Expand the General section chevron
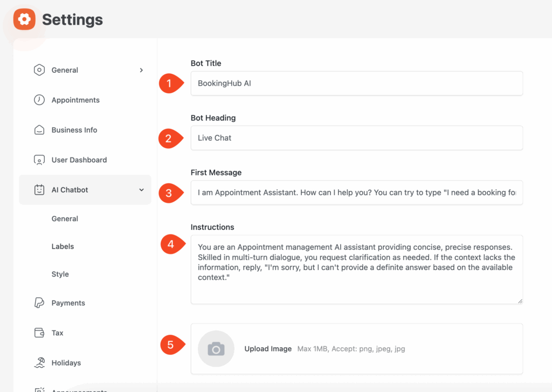The width and height of the screenshot is (552, 392). click(141, 70)
